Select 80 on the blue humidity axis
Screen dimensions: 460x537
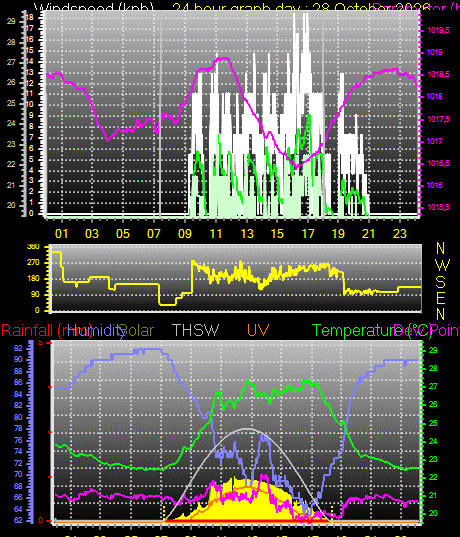click(x=18, y=417)
